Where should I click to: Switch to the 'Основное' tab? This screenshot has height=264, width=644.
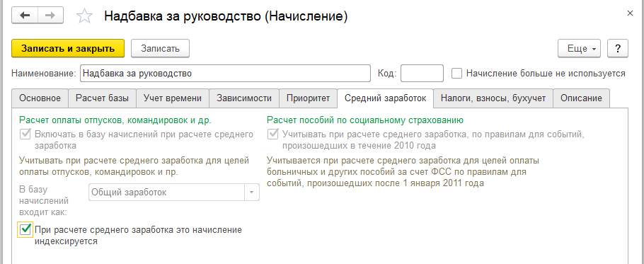40,98
